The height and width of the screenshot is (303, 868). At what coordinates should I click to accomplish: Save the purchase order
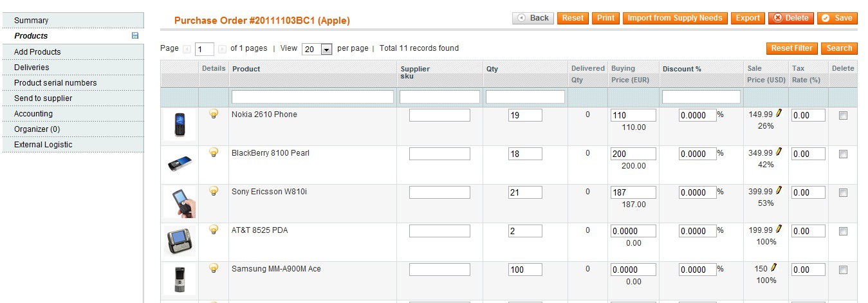pos(837,18)
